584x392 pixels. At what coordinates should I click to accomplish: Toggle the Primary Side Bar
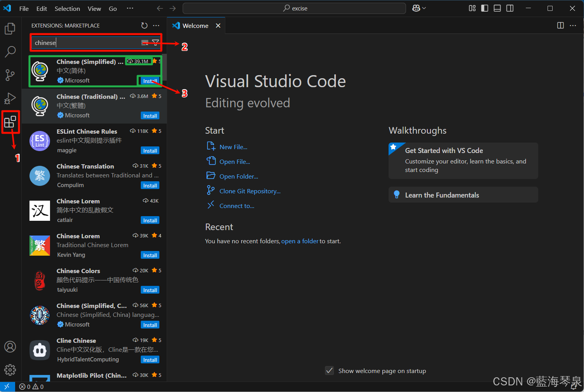[485, 8]
